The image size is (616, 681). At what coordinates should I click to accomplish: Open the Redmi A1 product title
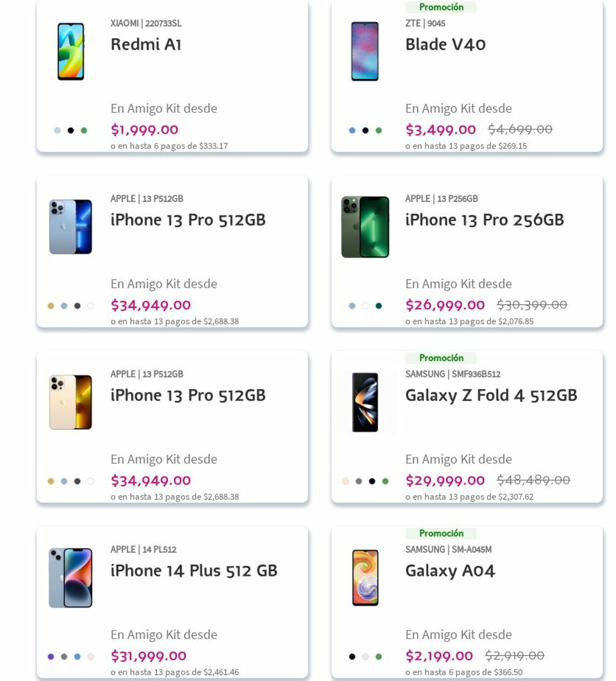[146, 44]
